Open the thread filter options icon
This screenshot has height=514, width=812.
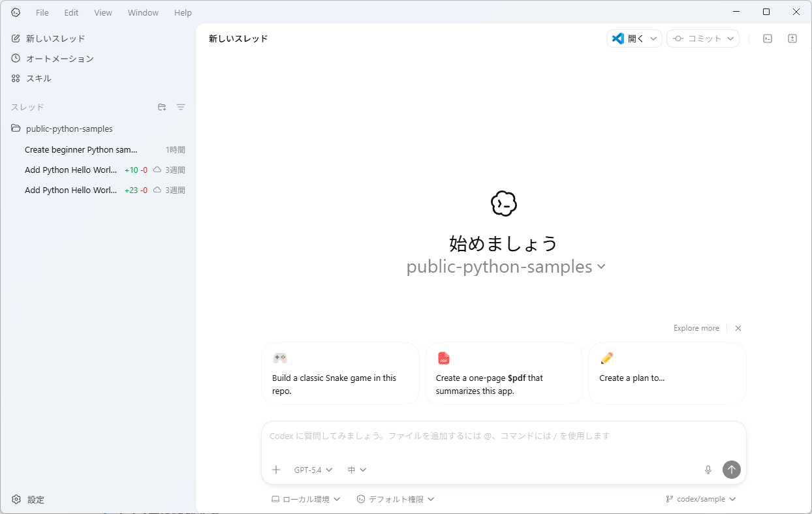pos(181,107)
